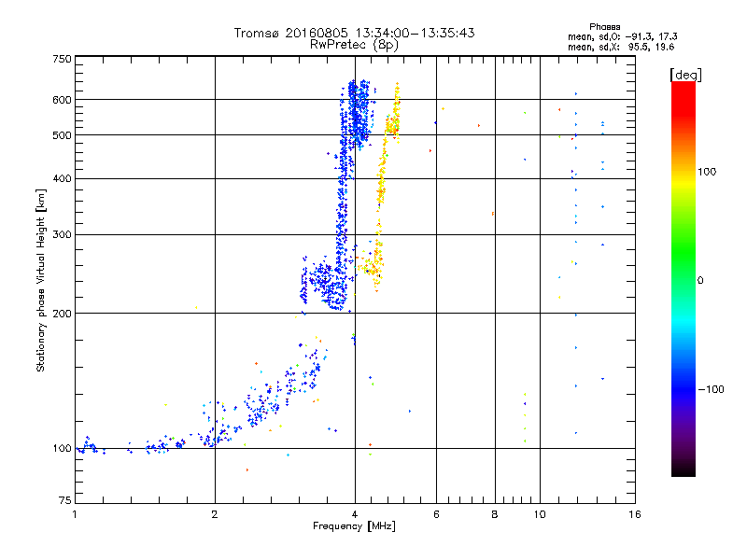The height and width of the screenshot is (560, 747).
Task: Click the 'RwPretec (8p)' subtitle
Action: tap(354, 45)
